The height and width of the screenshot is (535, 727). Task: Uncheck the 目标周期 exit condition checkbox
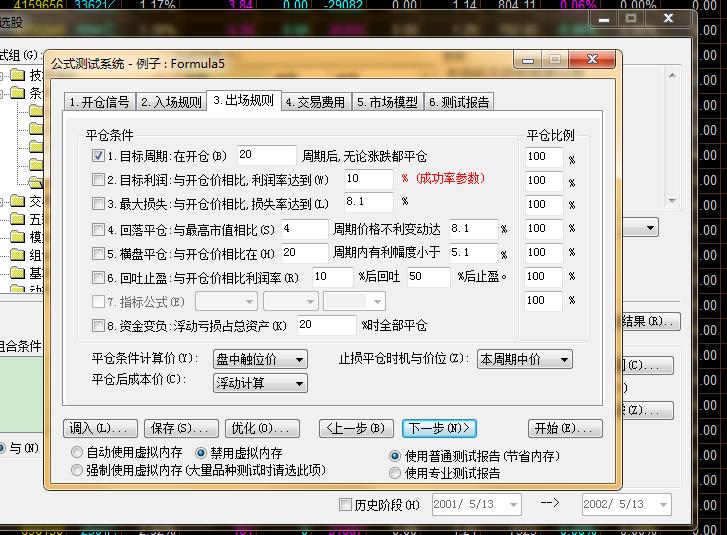[x=98, y=156]
